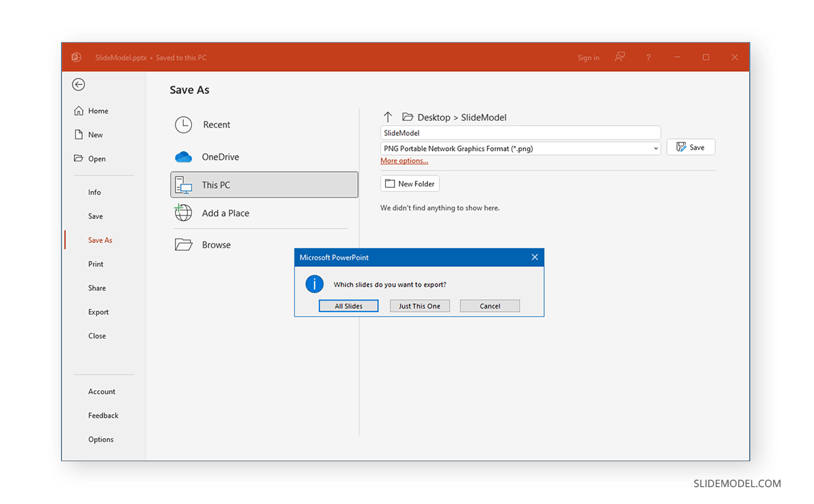Select the New document icon in sidebar
The width and height of the screenshot is (814, 504).
point(79,134)
